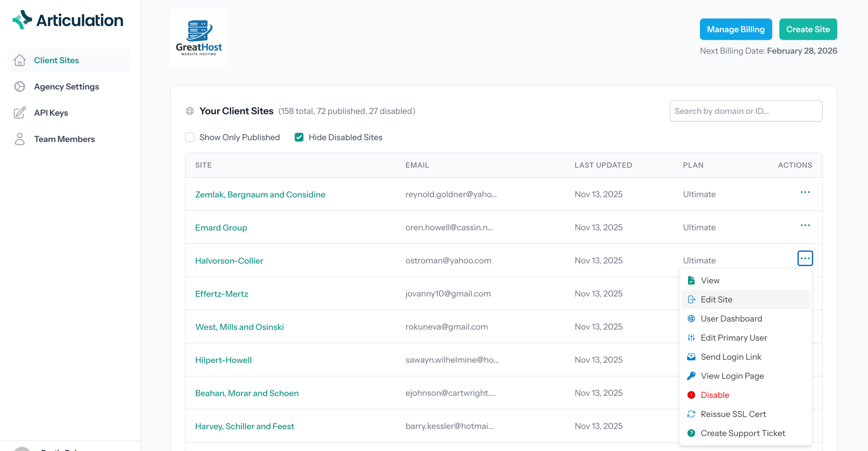868x451 pixels.
Task: Open Agency Settings via the gear icon
Action: click(20, 86)
